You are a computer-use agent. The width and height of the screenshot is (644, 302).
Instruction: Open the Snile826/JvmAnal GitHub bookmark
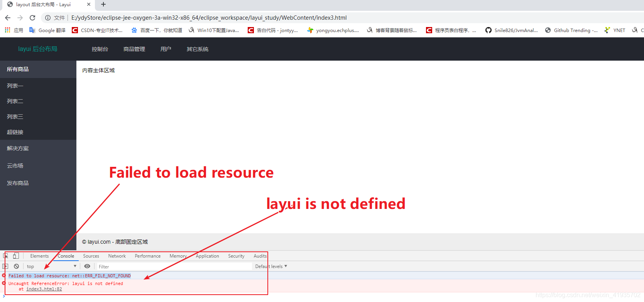point(512,30)
